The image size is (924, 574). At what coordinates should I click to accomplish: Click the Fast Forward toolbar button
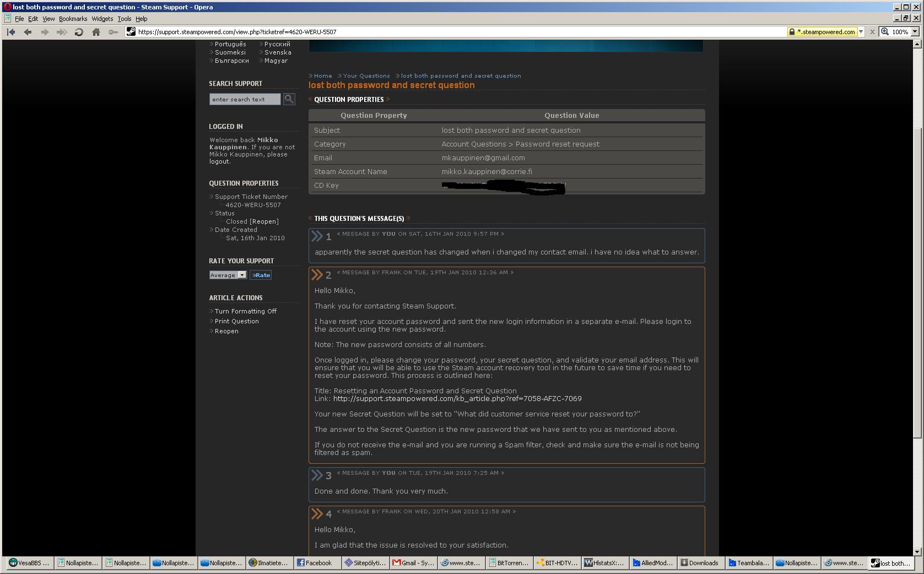(x=62, y=32)
